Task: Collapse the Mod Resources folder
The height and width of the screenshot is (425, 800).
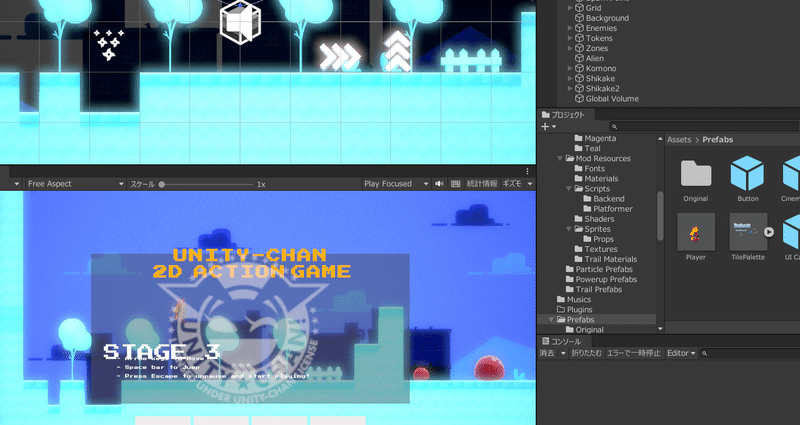Action: click(560, 159)
